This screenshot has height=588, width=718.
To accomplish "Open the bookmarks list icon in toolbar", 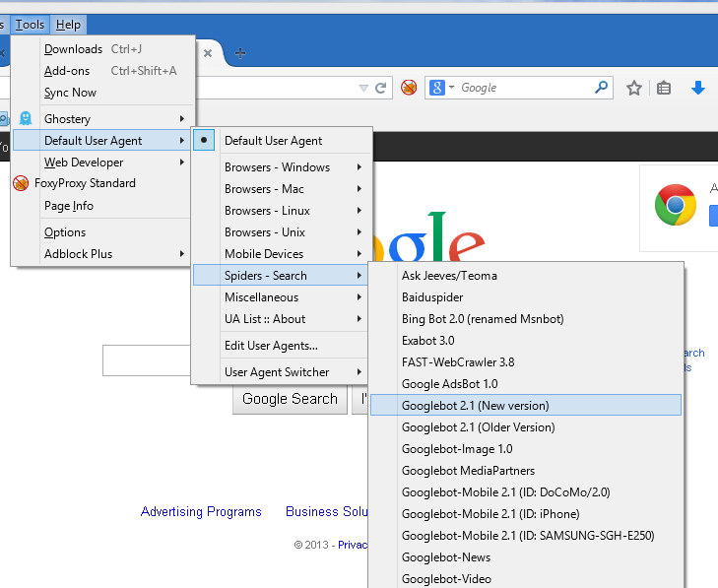I will point(664,88).
